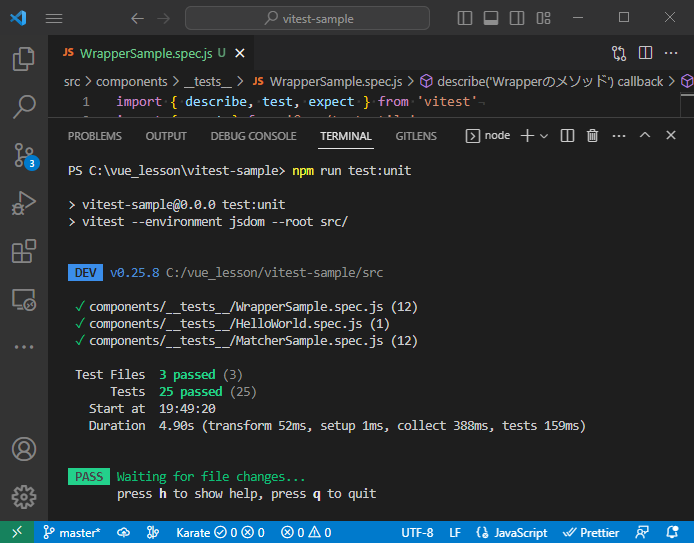Viewport: 694px width, 543px height.
Task: Split the editor right
Action: [645, 53]
